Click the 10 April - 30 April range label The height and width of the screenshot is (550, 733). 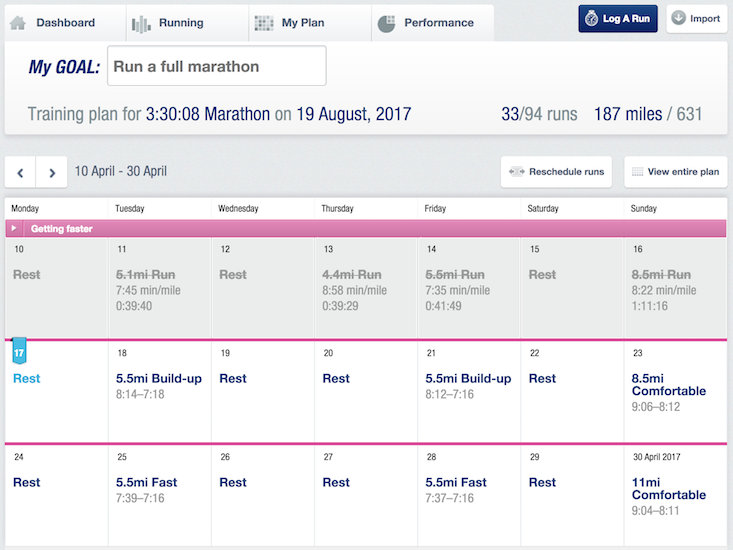tap(121, 171)
